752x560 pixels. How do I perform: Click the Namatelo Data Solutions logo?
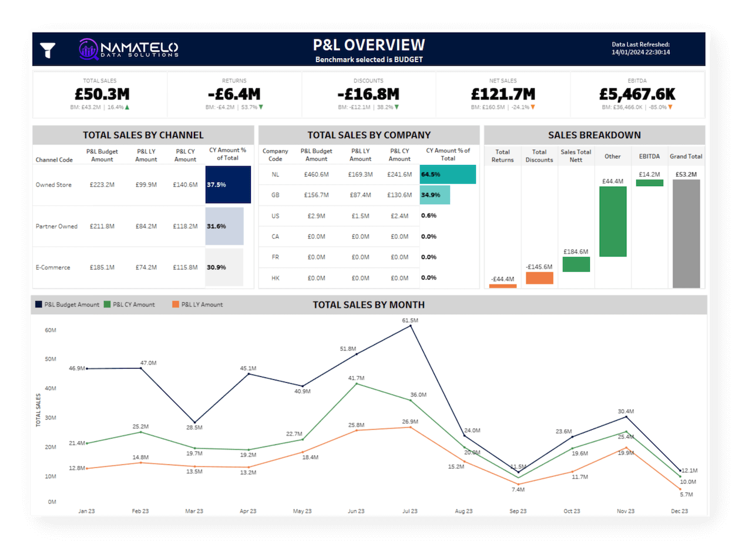[x=129, y=49]
